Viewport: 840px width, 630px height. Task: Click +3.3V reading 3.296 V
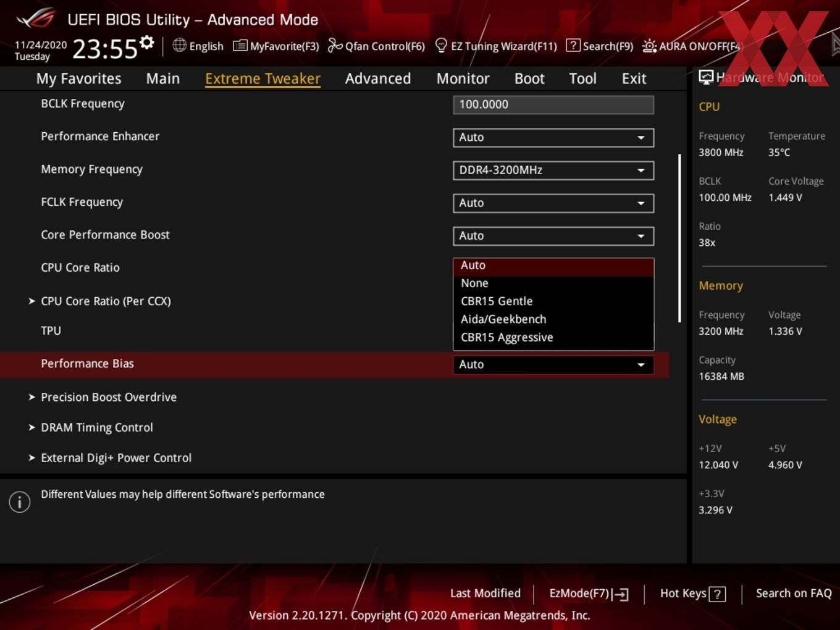pyautogui.click(x=715, y=510)
